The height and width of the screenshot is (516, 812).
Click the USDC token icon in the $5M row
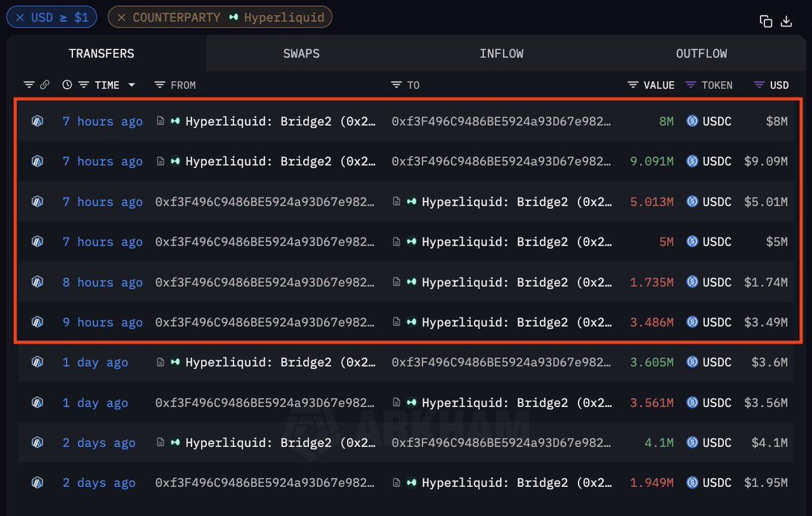(692, 242)
